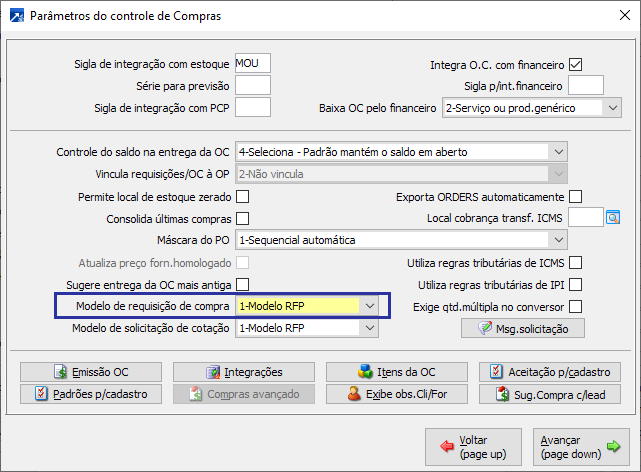
Task: Uncheck Integra O.C. com financeiro
Action: click(x=576, y=65)
